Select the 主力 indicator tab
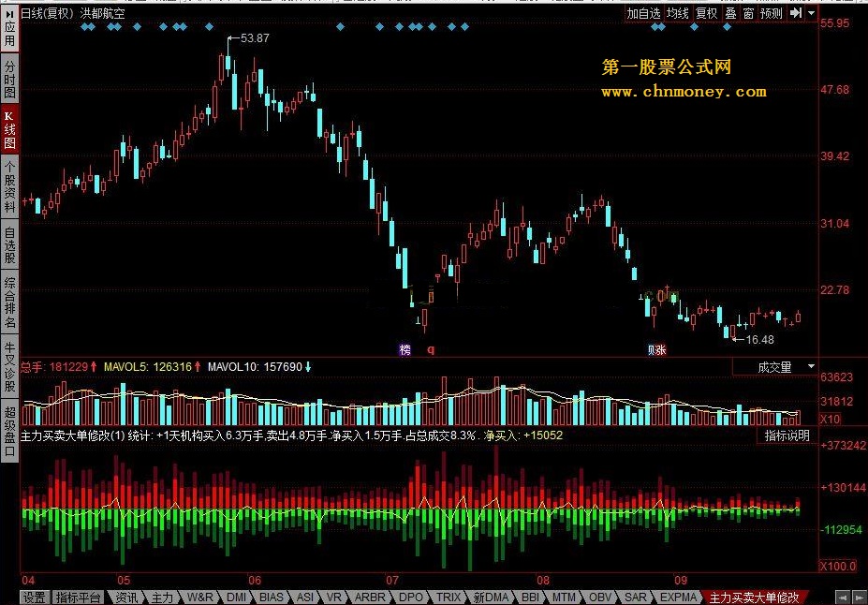This screenshot has width=868, height=605. (x=162, y=598)
